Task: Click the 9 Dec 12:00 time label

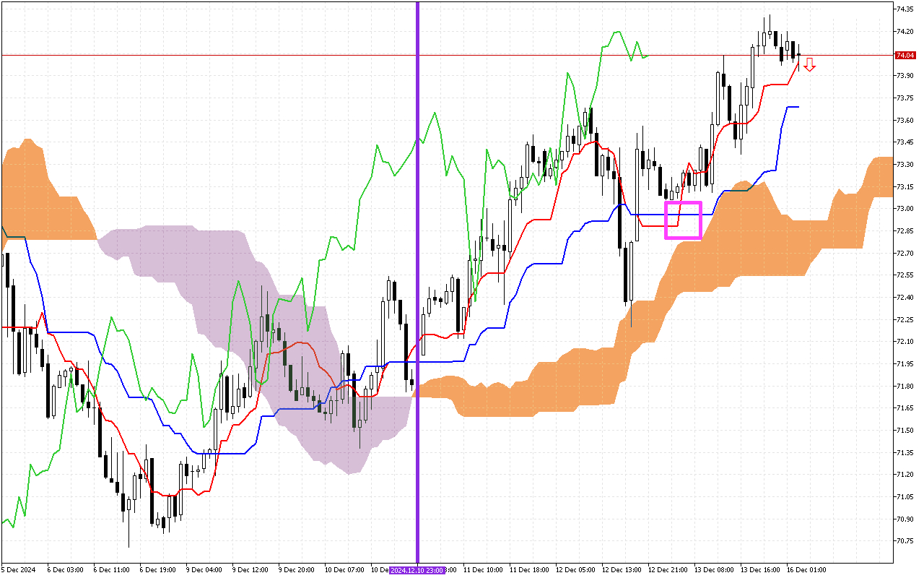Action: tap(250, 570)
